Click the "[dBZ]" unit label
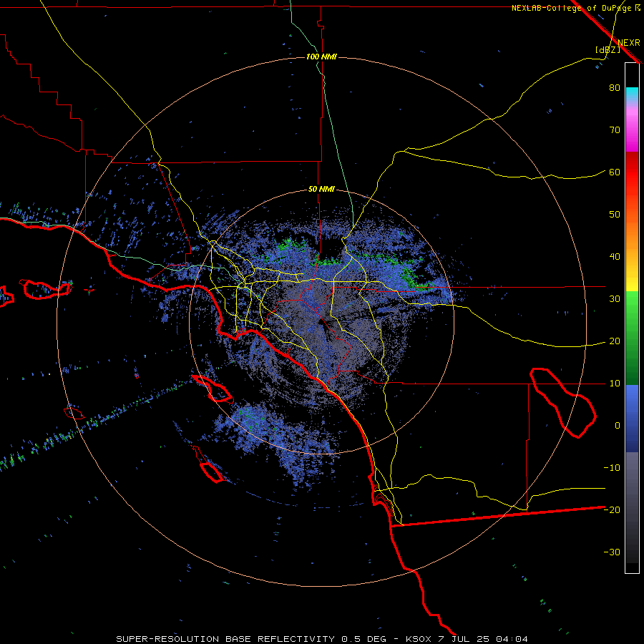Image resolution: width=644 pixels, height=644 pixels. pyautogui.click(x=608, y=50)
